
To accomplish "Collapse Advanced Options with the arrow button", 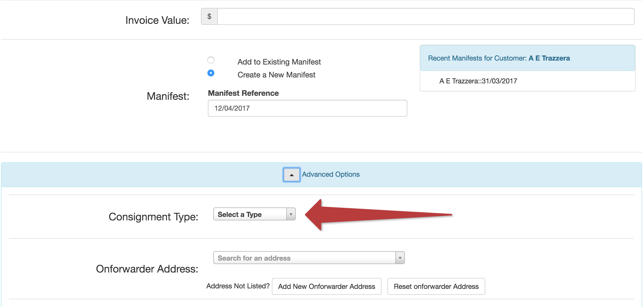I will pos(291,175).
